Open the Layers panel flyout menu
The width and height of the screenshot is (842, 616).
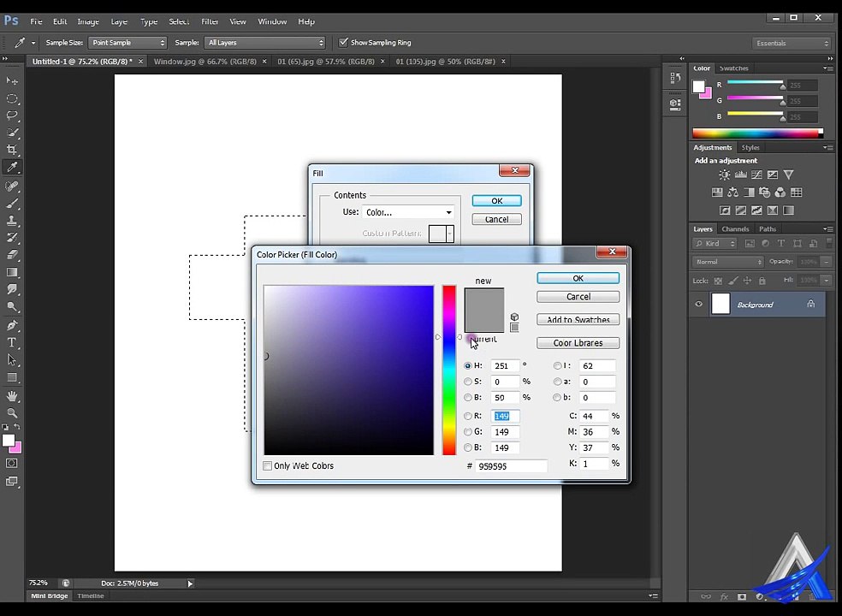click(827, 228)
